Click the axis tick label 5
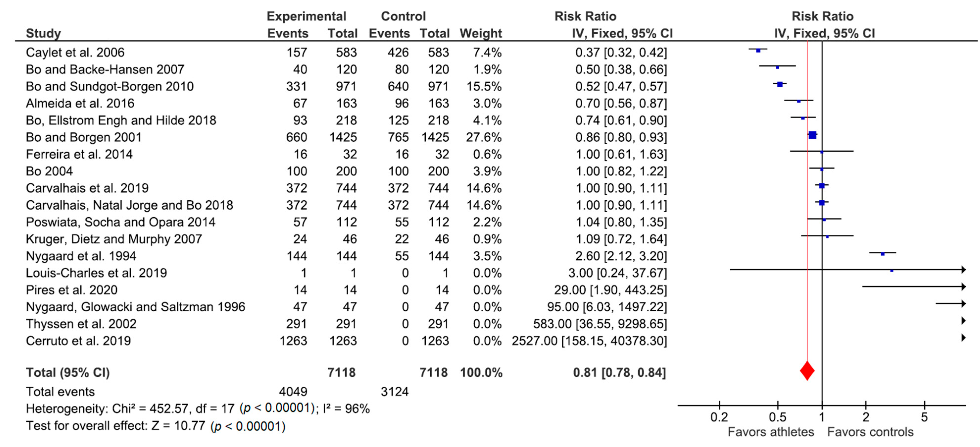Screen dimensions: 980x447 (924, 417)
